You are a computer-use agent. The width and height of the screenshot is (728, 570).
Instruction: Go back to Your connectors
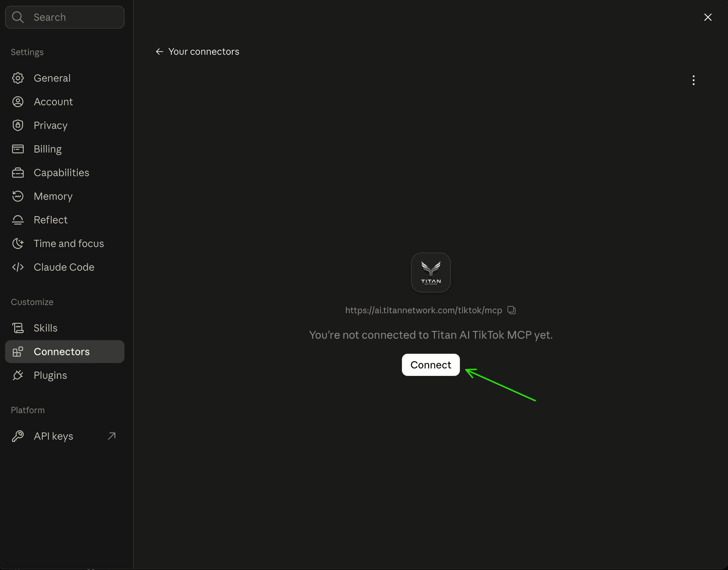click(x=197, y=51)
